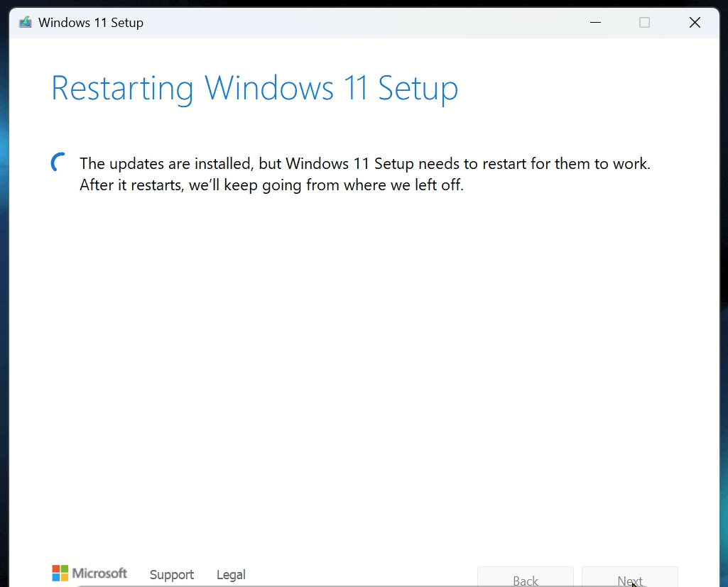Click the Back button
This screenshot has width=728, height=587.
[x=526, y=577]
